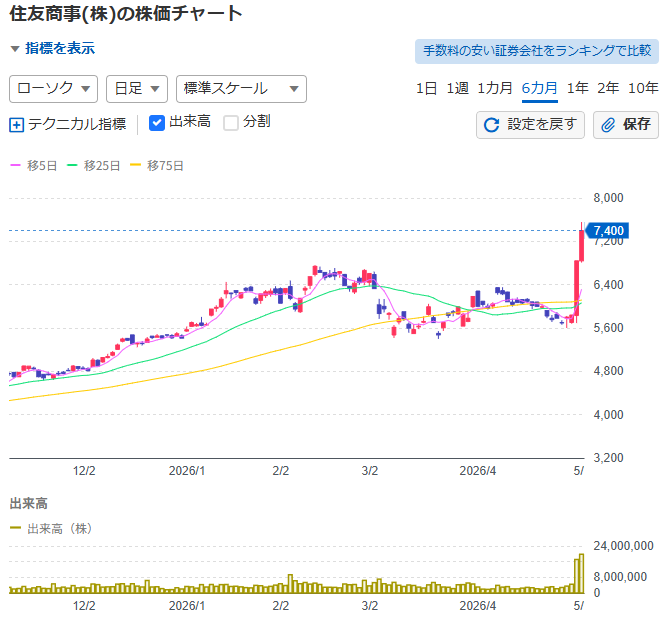Open the ローソク chart type dropdown
The image size is (666, 617).
point(54,89)
